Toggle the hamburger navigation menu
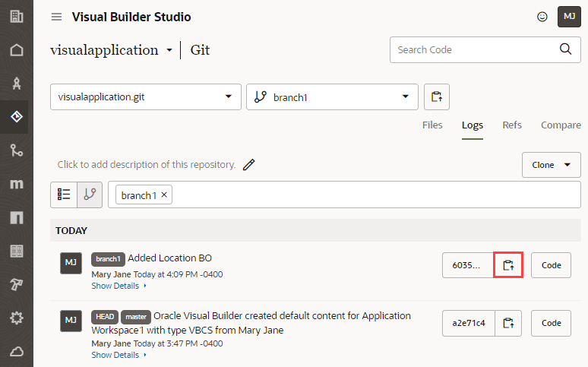 [x=57, y=17]
